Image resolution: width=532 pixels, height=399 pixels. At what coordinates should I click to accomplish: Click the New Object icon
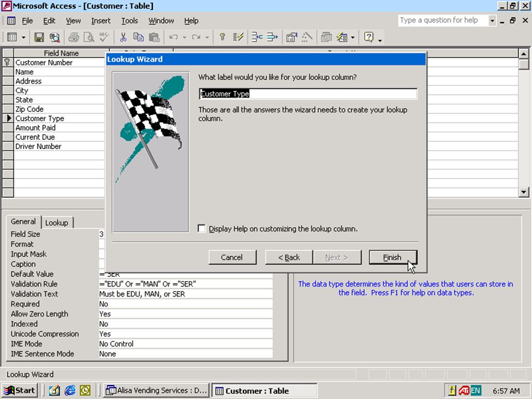coord(342,37)
